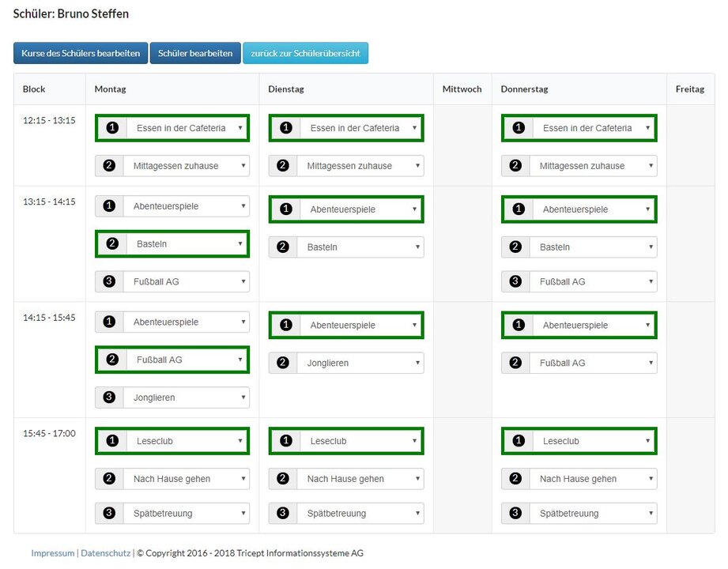Viewport: 728px width, 569px height.
Task: Open Tuesday's Basteln dropdown at 13:15
Action: [360, 247]
